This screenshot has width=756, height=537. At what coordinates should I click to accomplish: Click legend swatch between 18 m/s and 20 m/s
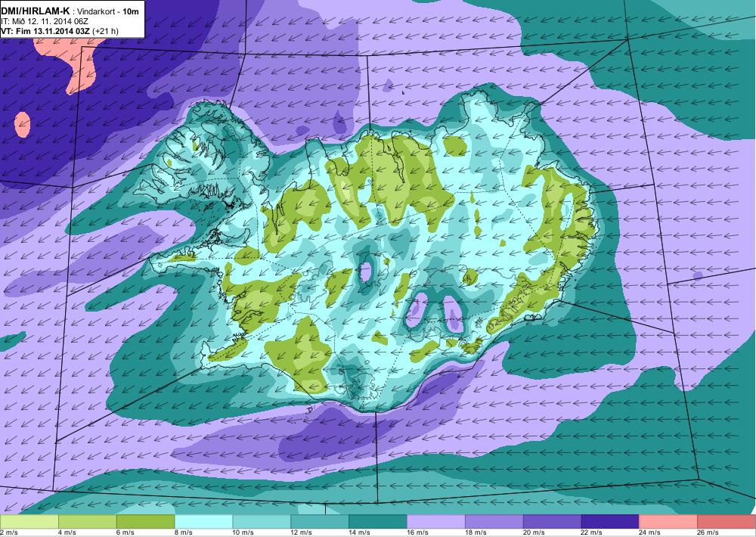pos(494,522)
